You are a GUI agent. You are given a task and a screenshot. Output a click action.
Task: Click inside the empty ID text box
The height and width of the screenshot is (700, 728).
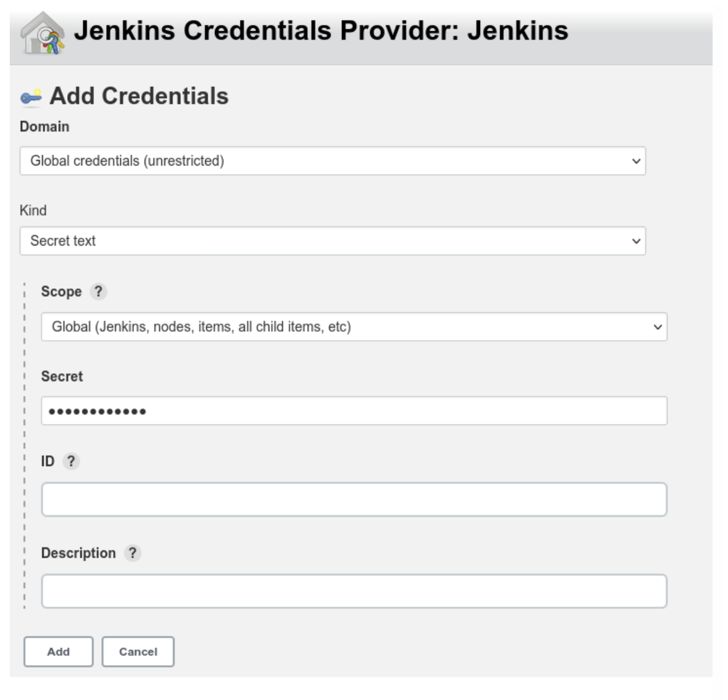pyautogui.click(x=354, y=499)
